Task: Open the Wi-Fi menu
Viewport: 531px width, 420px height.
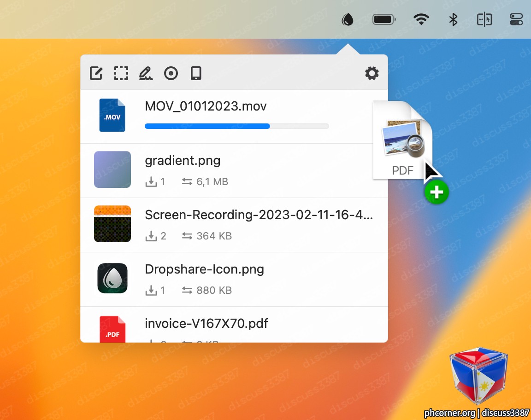Action: click(x=421, y=19)
